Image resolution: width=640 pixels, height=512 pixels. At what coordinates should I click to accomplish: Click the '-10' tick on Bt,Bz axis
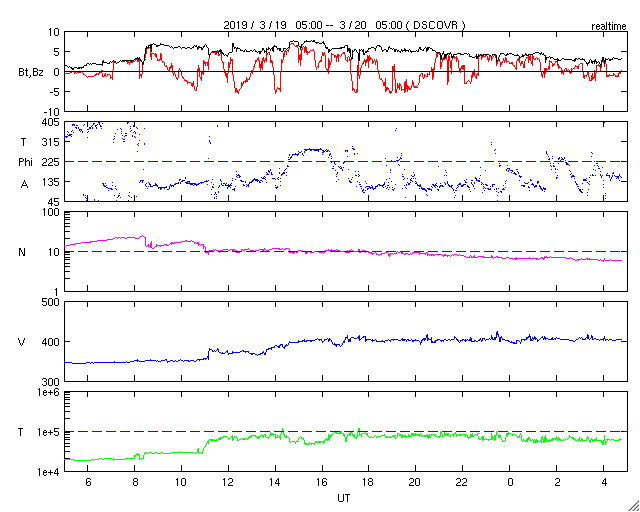coord(52,112)
